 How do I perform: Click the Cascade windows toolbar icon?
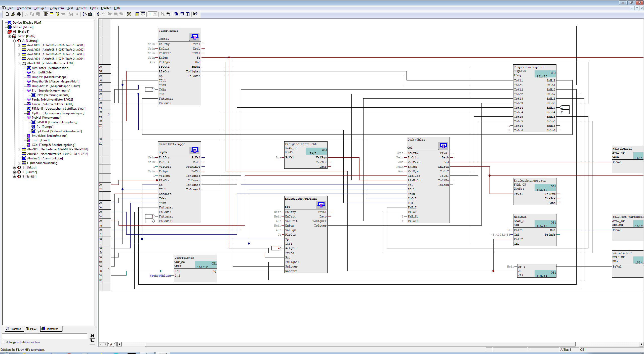pyautogui.click(x=176, y=14)
